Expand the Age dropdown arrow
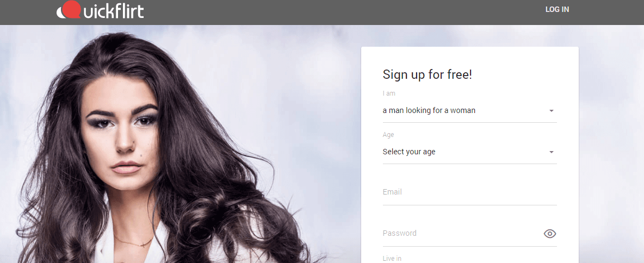Screen dimensions: 644x263 552,152
